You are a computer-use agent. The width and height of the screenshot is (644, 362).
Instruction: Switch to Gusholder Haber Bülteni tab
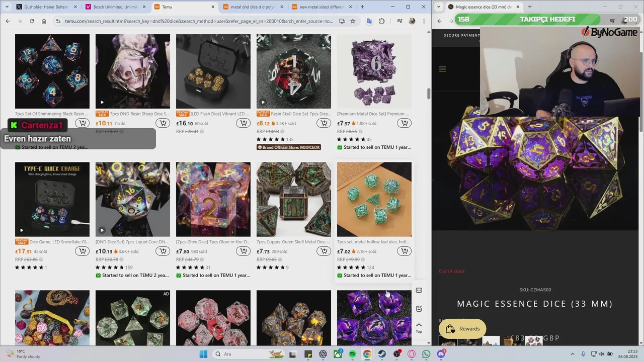(x=47, y=7)
